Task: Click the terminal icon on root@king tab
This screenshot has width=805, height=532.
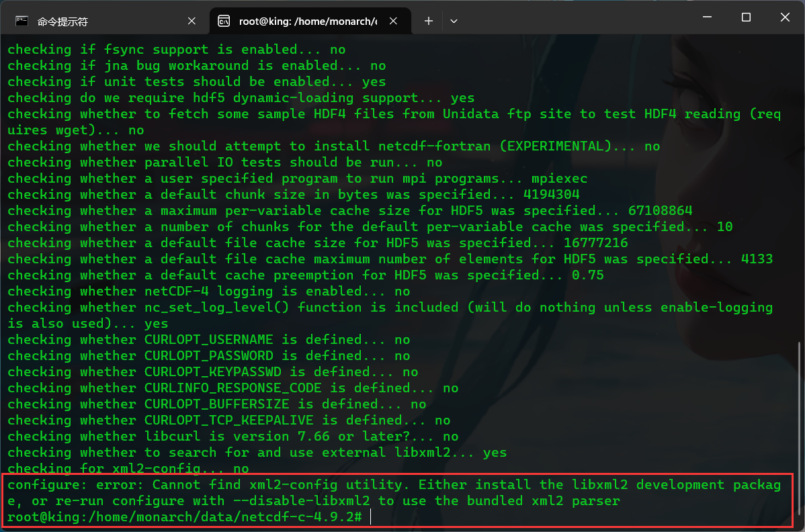Action: click(x=224, y=21)
